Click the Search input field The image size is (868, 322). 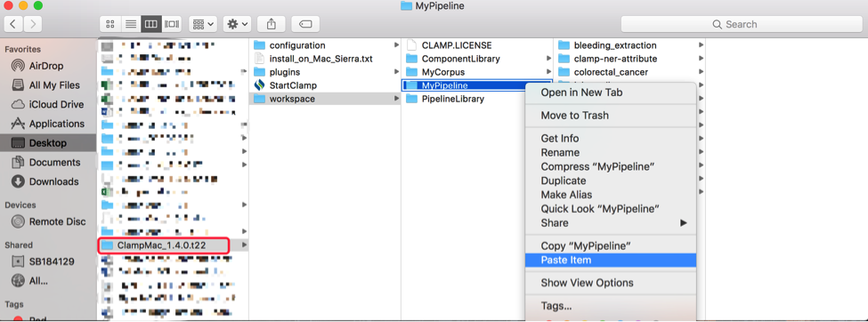(x=741, y=24)
